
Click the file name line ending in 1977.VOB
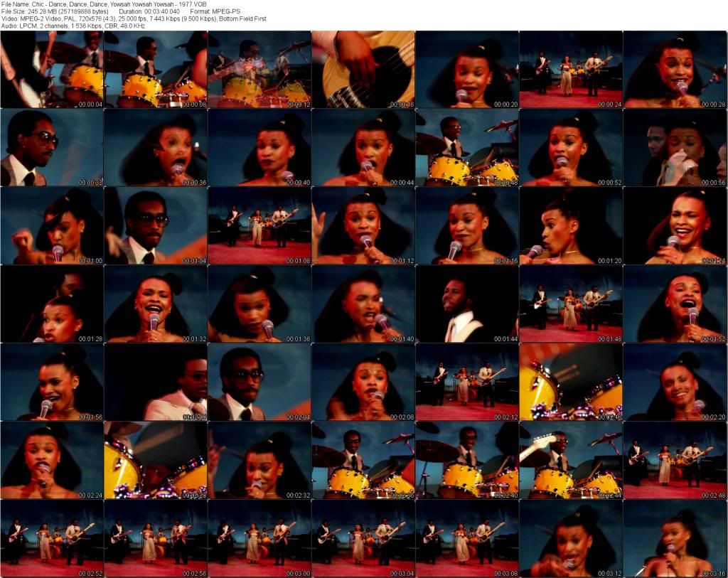click(104, 4)
